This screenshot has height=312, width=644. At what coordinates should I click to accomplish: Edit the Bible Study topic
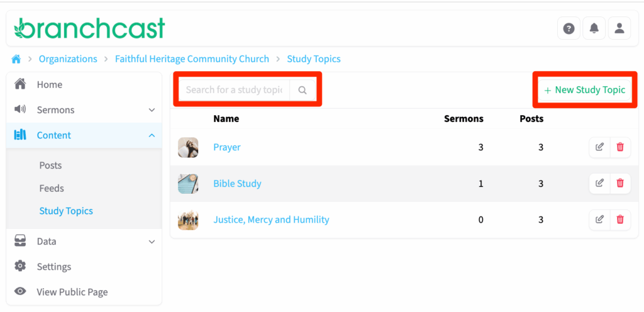click(x=599, y=184)
